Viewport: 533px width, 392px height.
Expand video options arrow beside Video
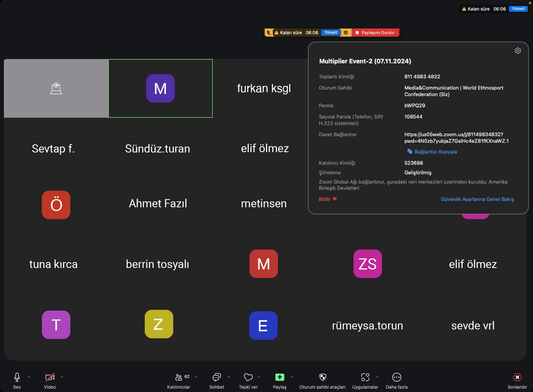(x=62, y=377)
